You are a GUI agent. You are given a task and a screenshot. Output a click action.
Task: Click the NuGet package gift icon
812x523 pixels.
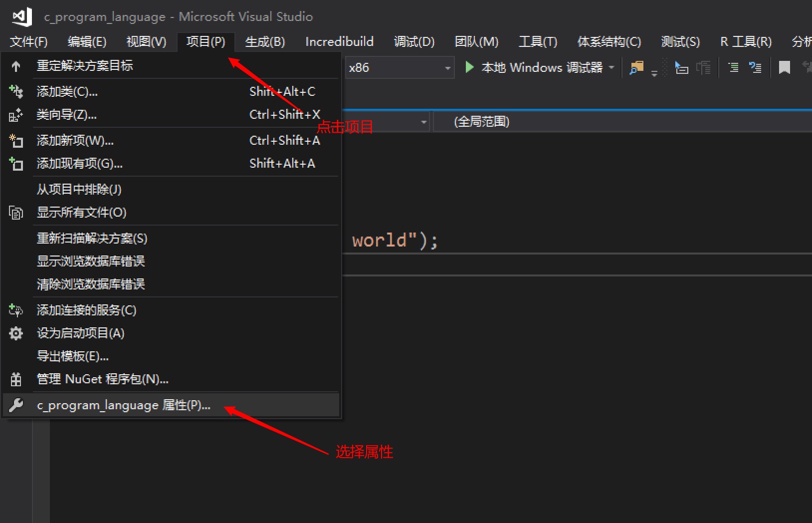(x=16, y=379)
